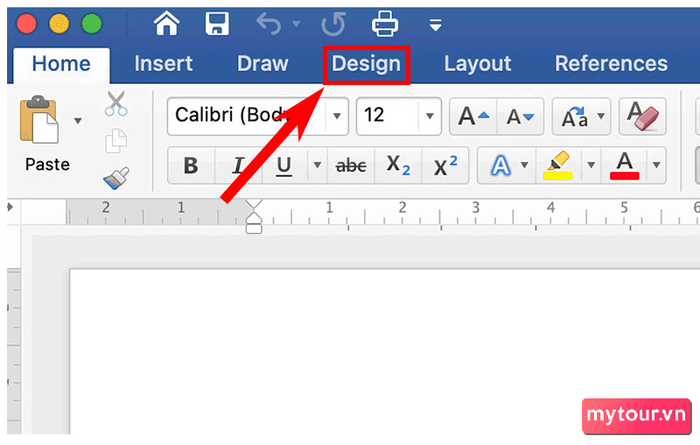The height and width of the screenshot is (445, 700).
Task: Select the Design tab
Action: tap(366, 64)
